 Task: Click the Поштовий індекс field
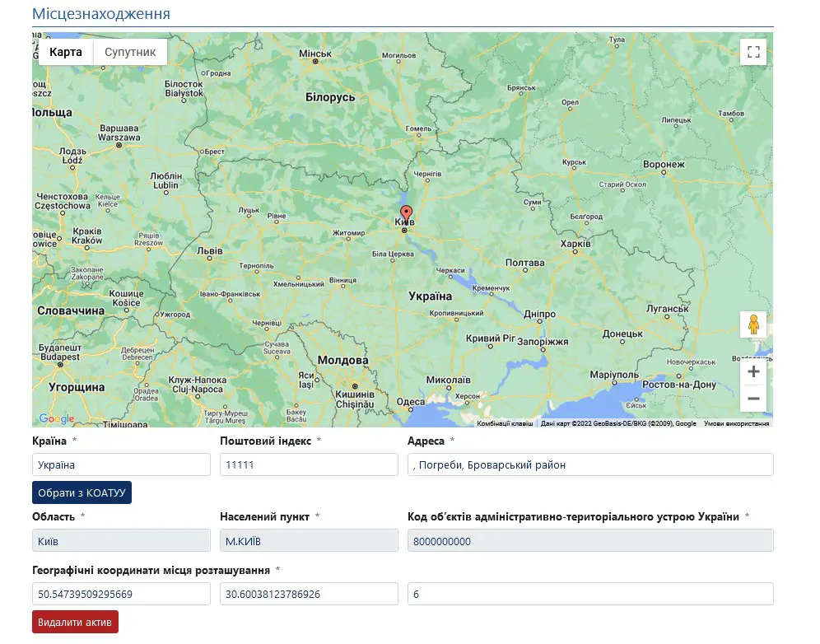[309, 464]
